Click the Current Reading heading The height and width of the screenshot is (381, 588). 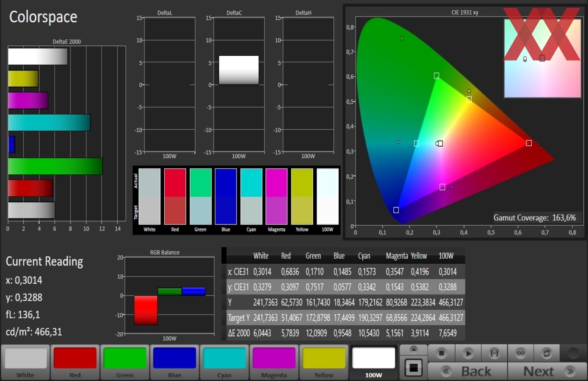tap(44, 261)
